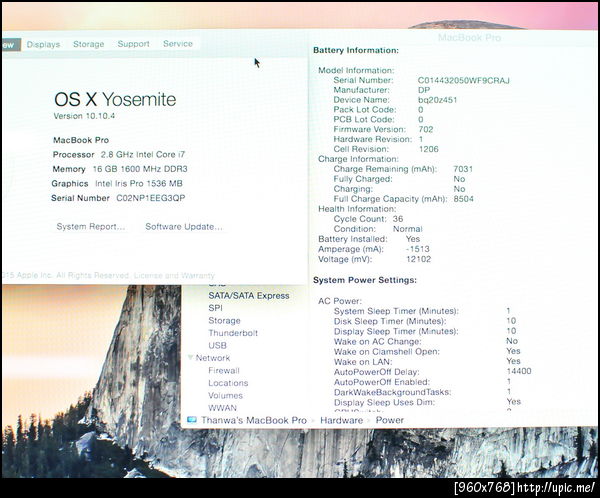Image resolution: width=600 pixels, height=498 pixels.
Task: Select the Support tab
Action: [x=134, y=44]
